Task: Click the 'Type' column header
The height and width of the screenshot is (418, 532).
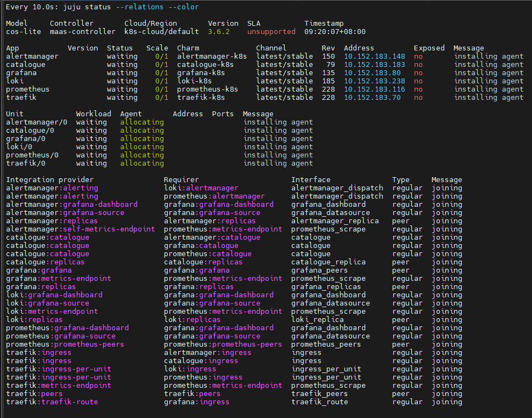Action: pos(401,180)
